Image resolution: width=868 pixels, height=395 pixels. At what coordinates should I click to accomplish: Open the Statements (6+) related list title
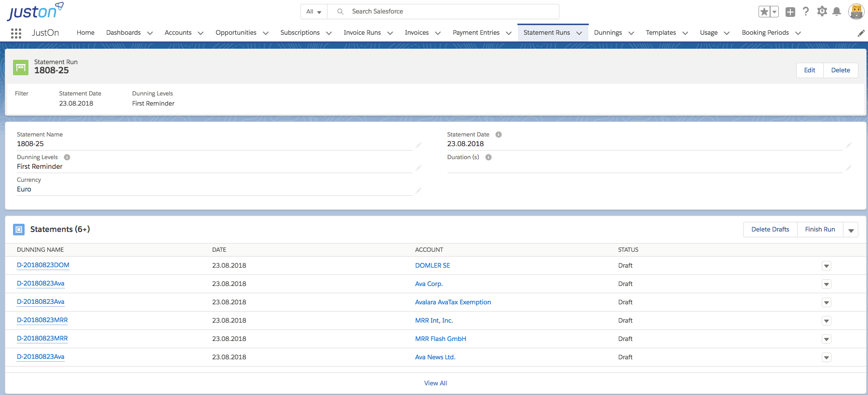pyautogui.click(x=60, y=229)
